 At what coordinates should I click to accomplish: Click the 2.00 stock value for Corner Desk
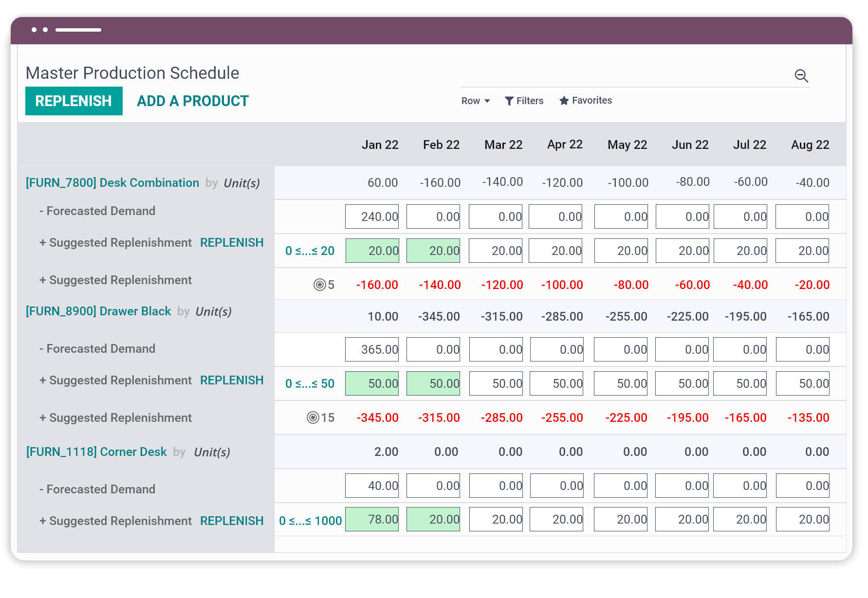point(386,452)
